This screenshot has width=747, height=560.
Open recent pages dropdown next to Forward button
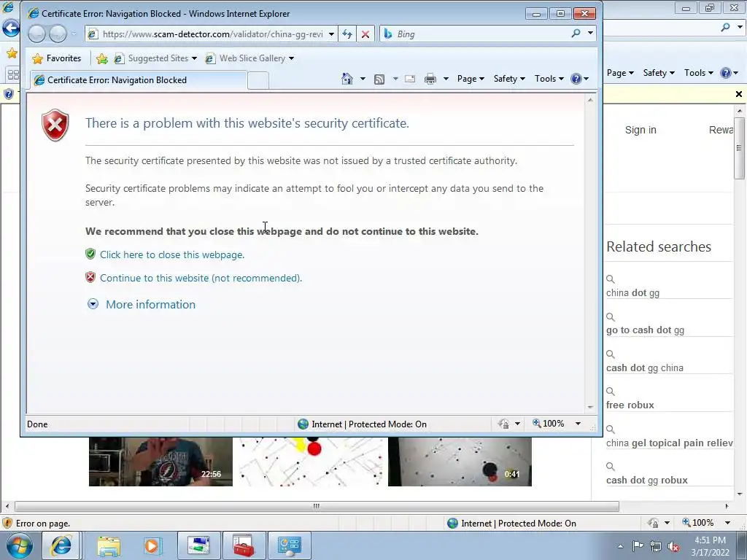point(74,34)
